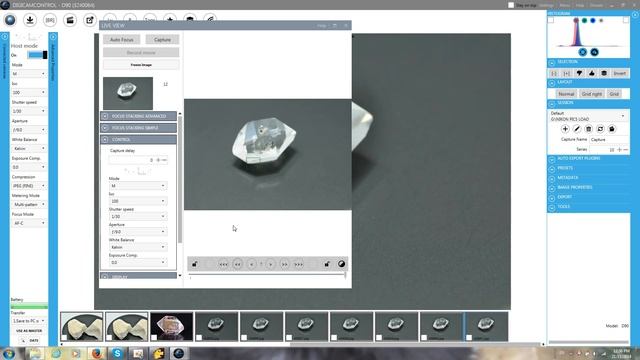Click the round blue fit-zoom button under histogram
This screenshot has height=360, width=640.
582,52
